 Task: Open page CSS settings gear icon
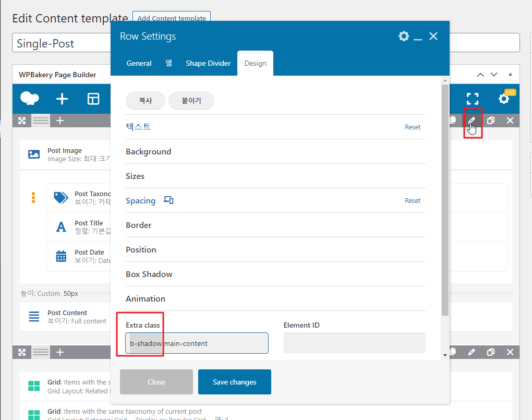point(504,99)
